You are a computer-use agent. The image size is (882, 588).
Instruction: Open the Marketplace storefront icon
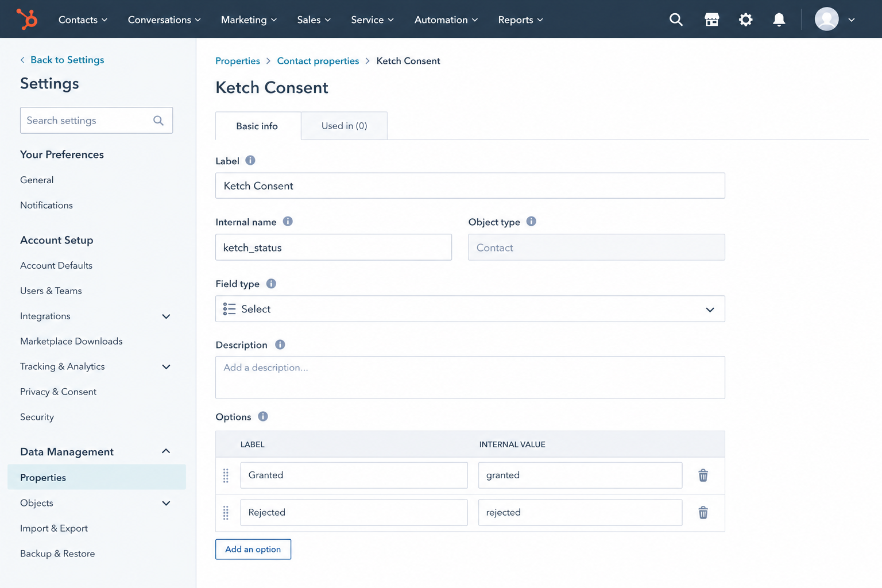711,20
